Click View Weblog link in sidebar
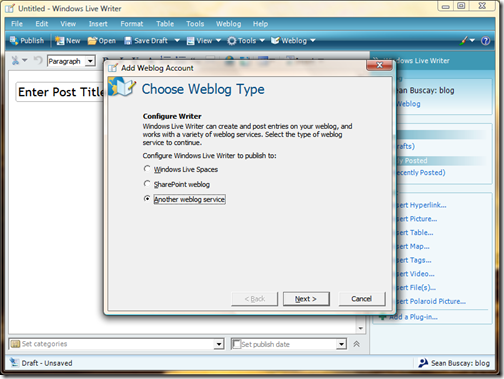504x379 pixels. (x=408, y=104)
